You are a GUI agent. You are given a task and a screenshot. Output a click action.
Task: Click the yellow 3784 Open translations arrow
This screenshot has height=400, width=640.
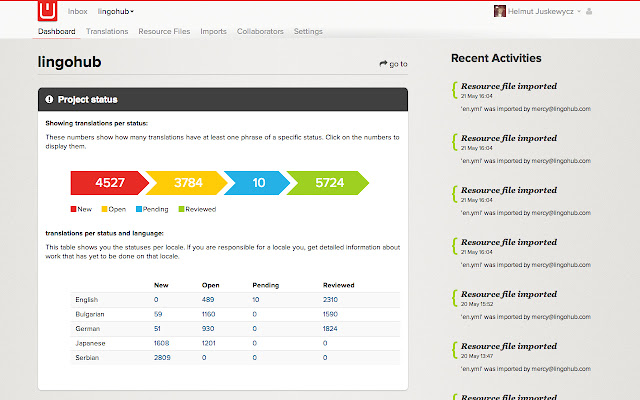click(x=186, y=183)
